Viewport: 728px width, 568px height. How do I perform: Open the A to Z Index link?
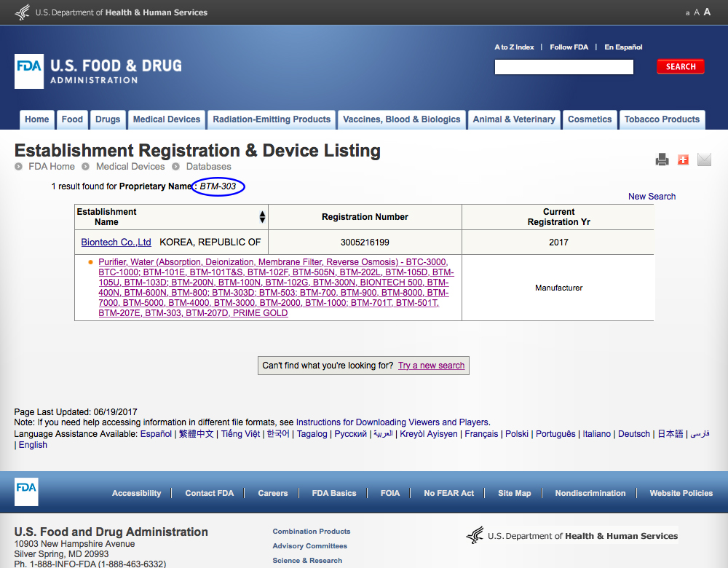514,47
